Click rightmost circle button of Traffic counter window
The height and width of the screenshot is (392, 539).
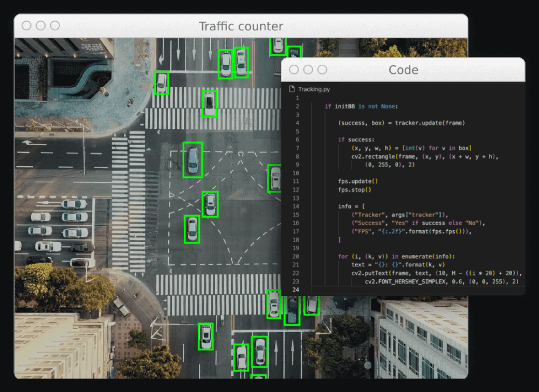[x=54, y=25]
